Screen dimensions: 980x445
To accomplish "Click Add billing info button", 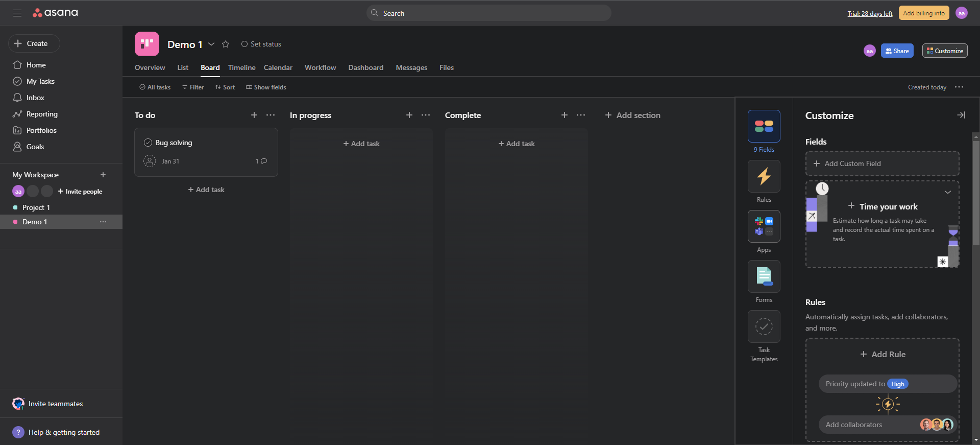I will pyautogui.click(x=923, y=13).
